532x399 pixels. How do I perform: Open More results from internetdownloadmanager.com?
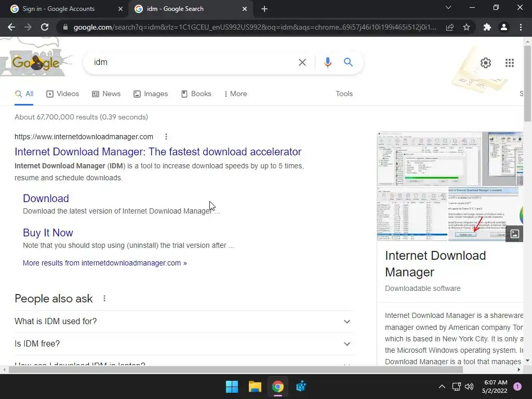pos(104,263)
